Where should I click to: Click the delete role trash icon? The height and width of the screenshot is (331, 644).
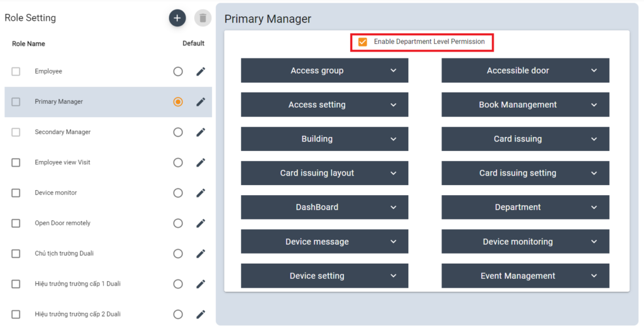[x=203, y=18]
